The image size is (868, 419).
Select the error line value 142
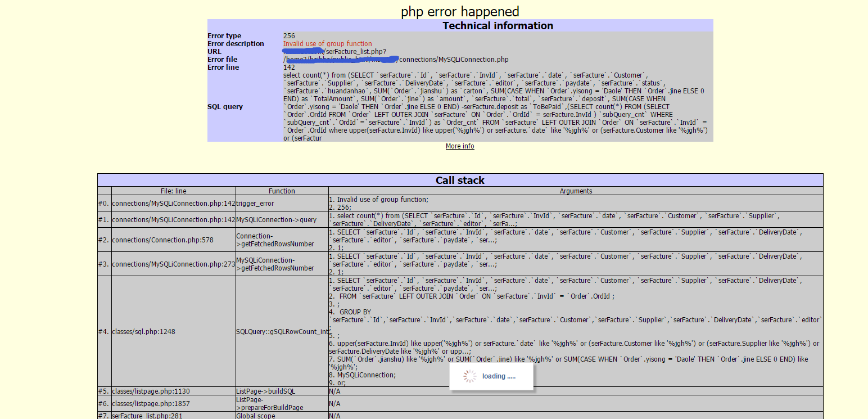click(x=289, y=67)
